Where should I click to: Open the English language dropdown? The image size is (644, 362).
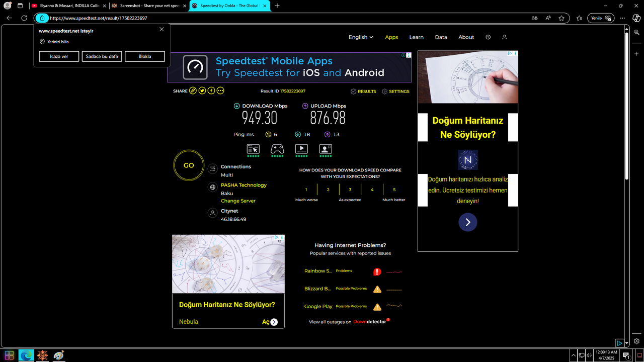click(x=361, y=37)
